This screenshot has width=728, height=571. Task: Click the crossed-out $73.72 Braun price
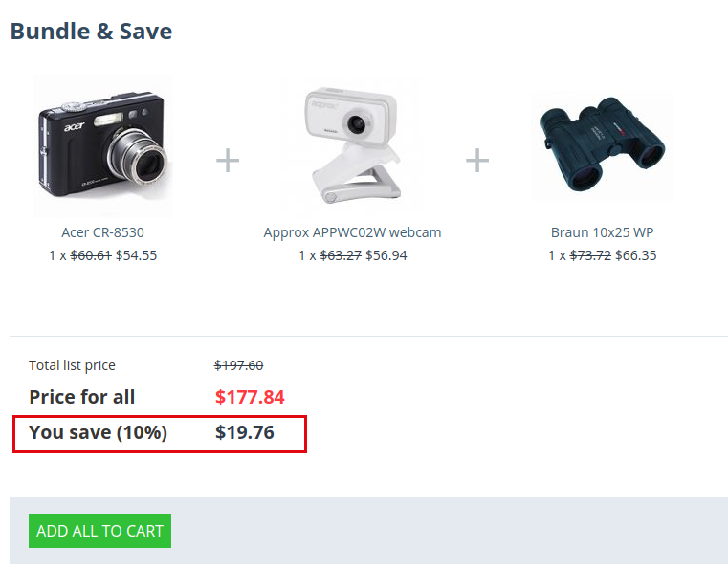(x=590, y=255)
